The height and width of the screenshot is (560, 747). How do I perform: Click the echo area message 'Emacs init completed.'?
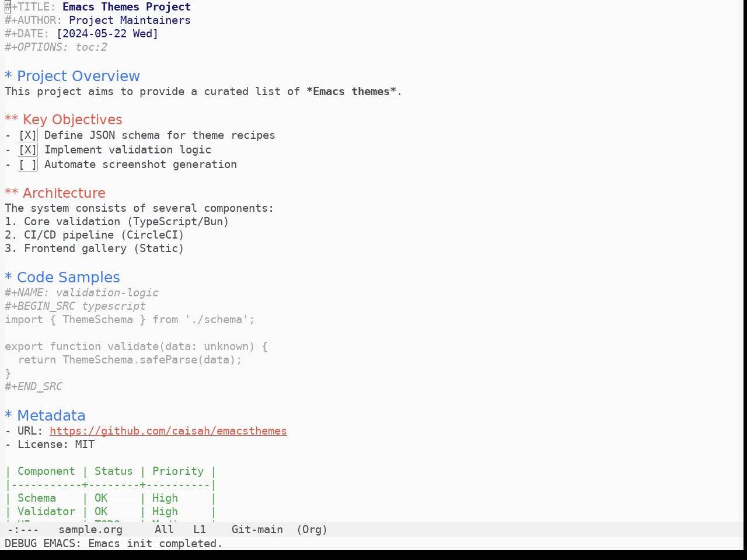[155, 544]
